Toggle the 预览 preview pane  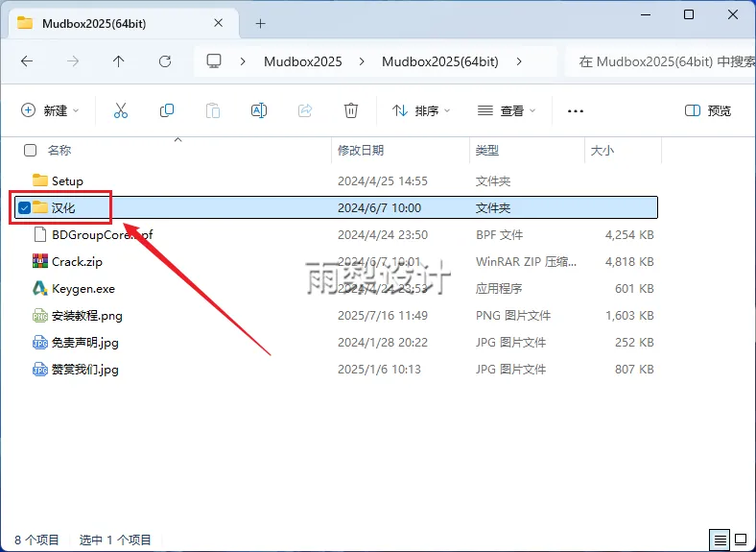[x=708, y=111]
